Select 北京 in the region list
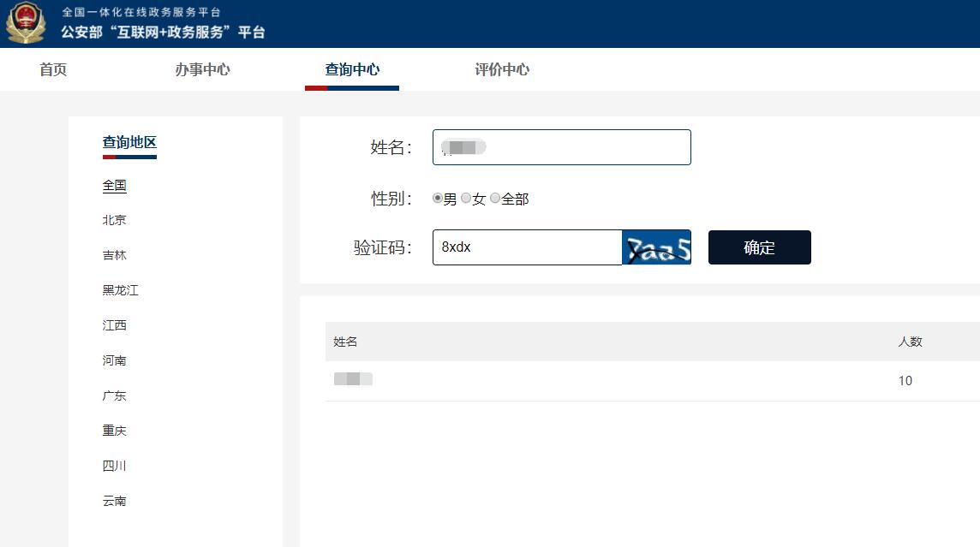The width and height of the screenshot is (980, 547). pos(115,219)
